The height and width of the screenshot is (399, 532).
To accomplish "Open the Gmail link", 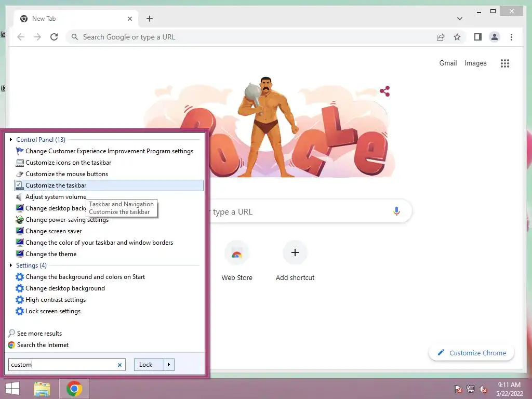I will [x=448, y=63].
